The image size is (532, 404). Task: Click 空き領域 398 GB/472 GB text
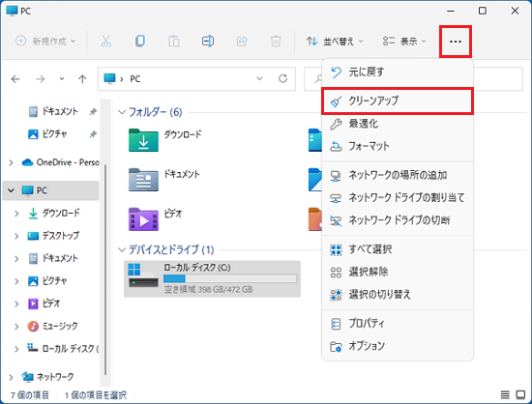pyautogui.click(x=208, y=290)
